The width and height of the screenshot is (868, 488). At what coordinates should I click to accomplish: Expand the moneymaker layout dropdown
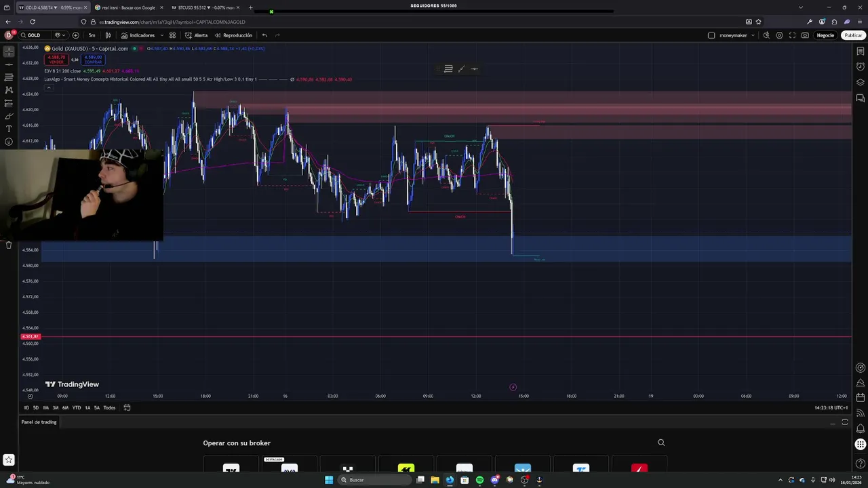click(753, 35)
